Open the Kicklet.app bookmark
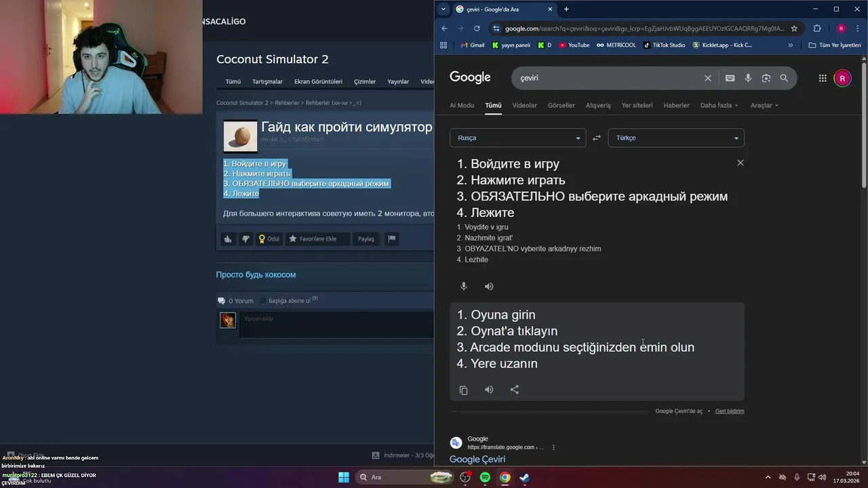This screenshot has width=868, height=488. click(x=722, y=45)
